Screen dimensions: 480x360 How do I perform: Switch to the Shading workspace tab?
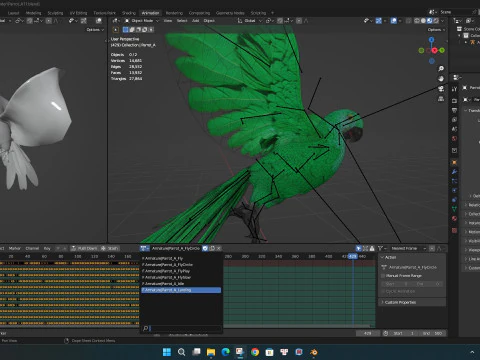(x=129, y=13)
